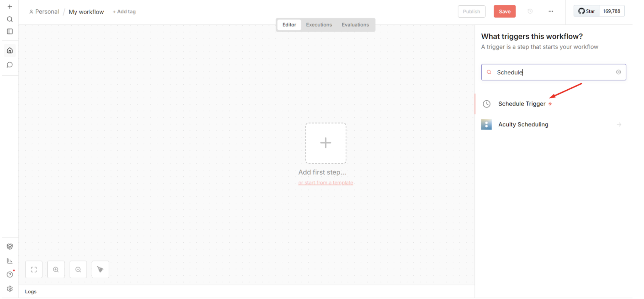Screen dimensions: 644x299
Task: Expand the Logs panel
Action: 31,291
